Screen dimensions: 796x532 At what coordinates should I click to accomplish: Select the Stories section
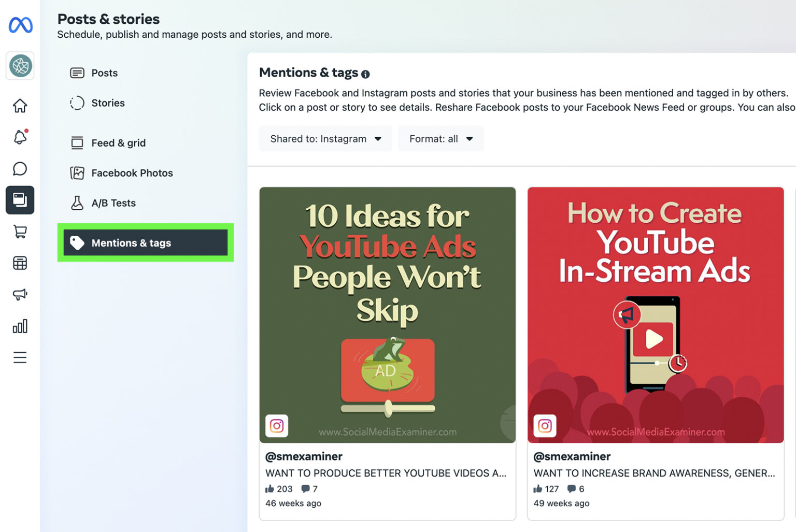coord(108,103)
